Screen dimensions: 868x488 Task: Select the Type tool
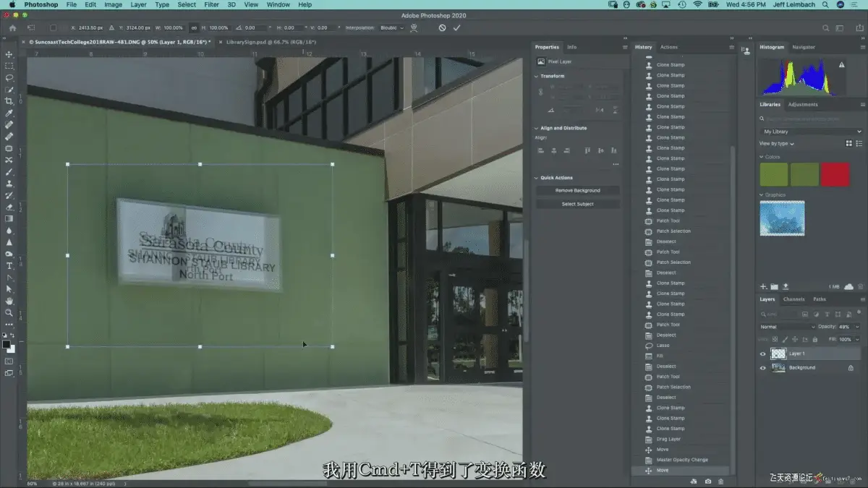(x=9, y=266)
